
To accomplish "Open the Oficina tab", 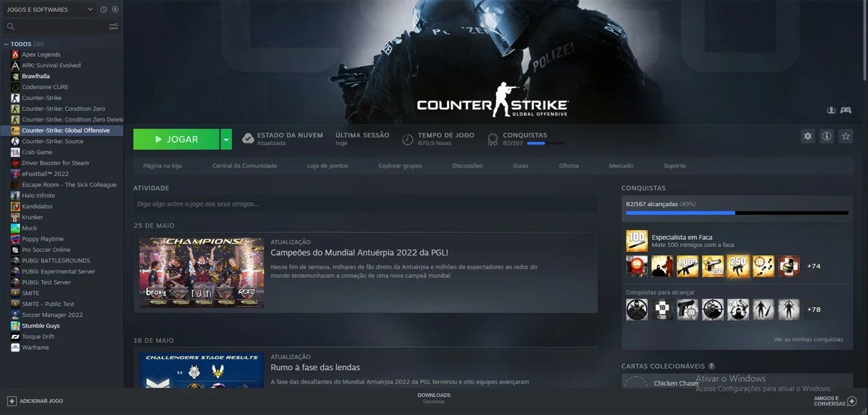I will click(569, 166).
